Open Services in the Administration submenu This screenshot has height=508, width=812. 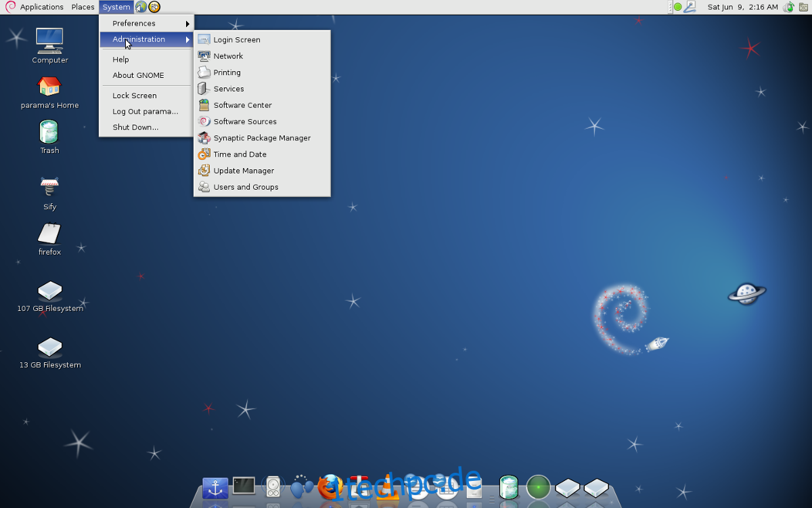(x=262, y=89)
